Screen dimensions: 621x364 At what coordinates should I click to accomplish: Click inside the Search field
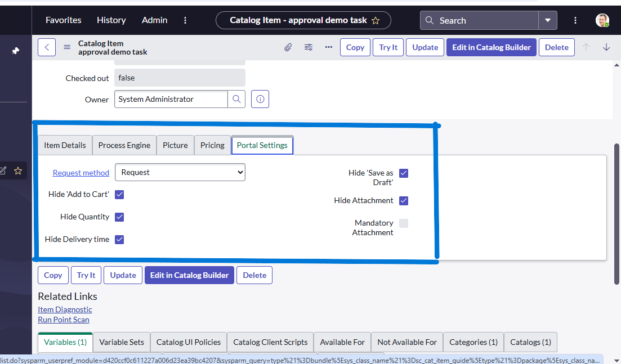pos(484,20)
